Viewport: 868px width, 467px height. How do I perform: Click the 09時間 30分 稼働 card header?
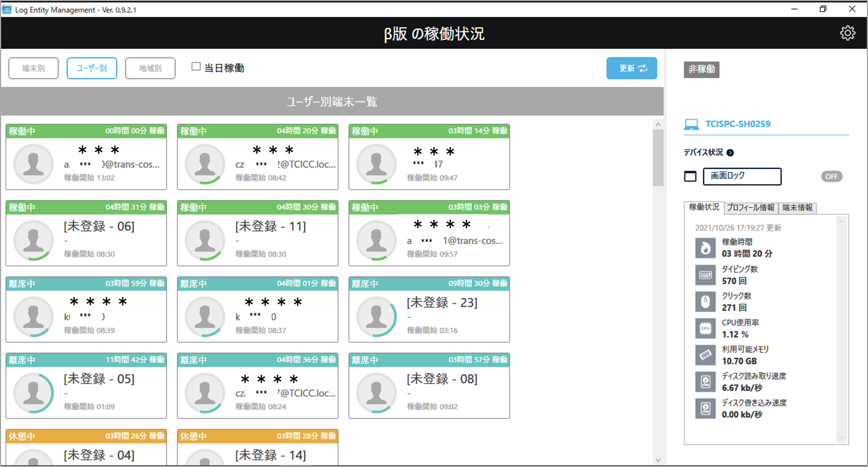tap(429, 284)
